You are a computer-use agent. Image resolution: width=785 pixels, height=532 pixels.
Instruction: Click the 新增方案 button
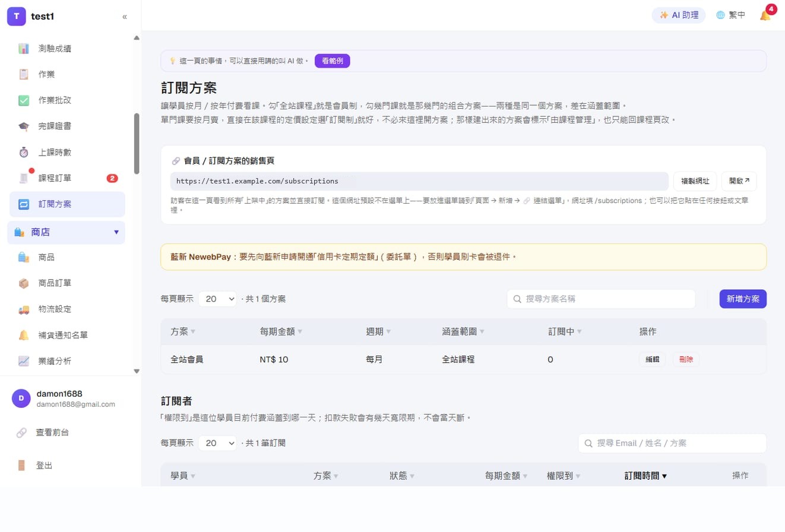click(x=743, y=299)
